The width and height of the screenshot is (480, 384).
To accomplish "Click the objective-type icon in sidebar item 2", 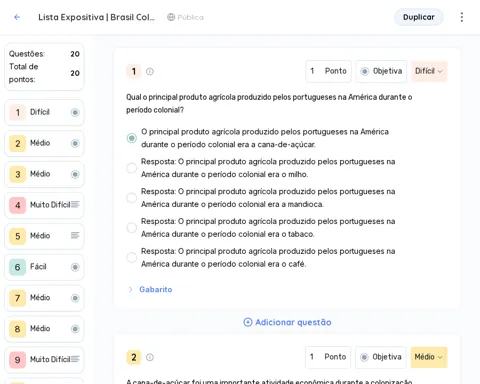I will coord(75,143).
